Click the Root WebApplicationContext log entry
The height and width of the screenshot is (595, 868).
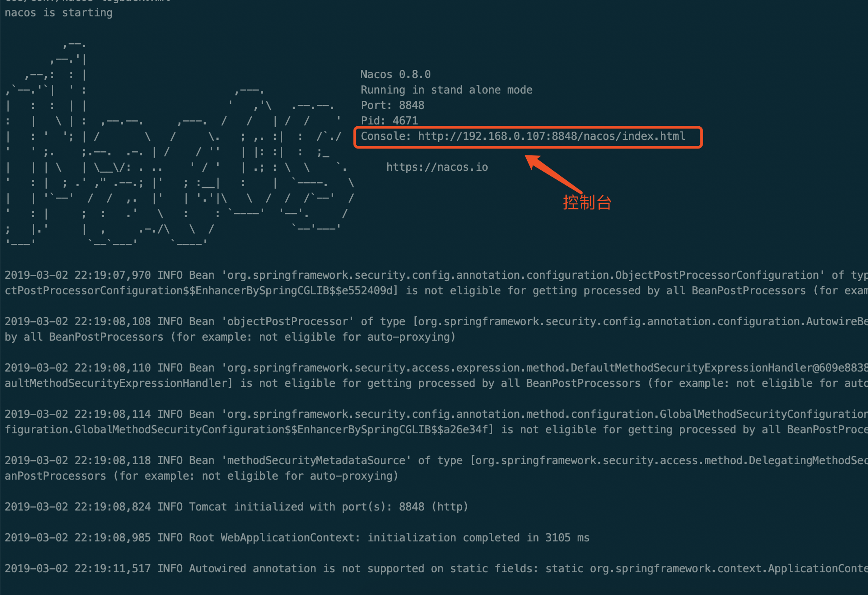(389, 538)
